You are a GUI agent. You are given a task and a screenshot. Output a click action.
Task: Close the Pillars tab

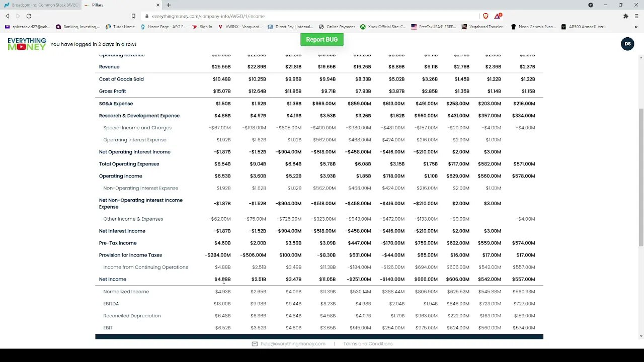(x=158, y=5)
